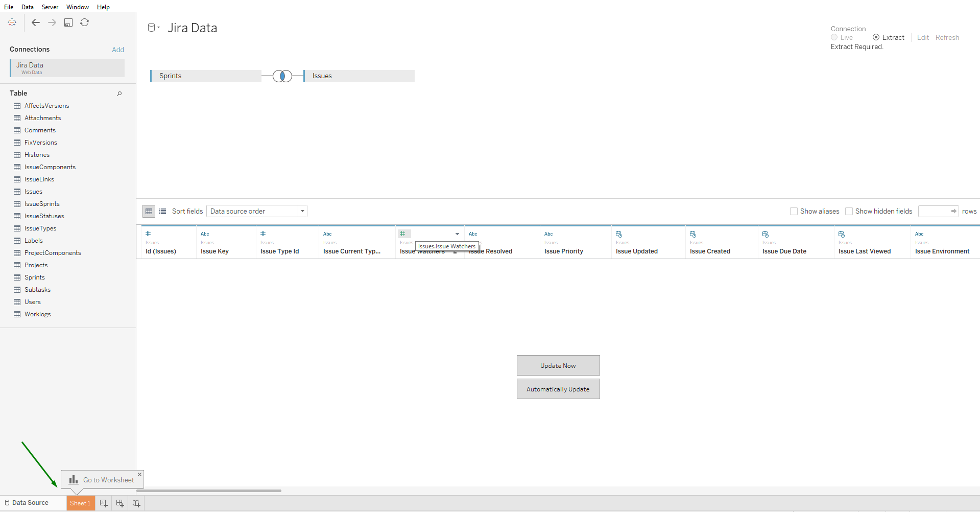The height and width of the screenshot is (512, 980).
Task: Click the Refresh data source icon
Action: [x=85, y=22]
